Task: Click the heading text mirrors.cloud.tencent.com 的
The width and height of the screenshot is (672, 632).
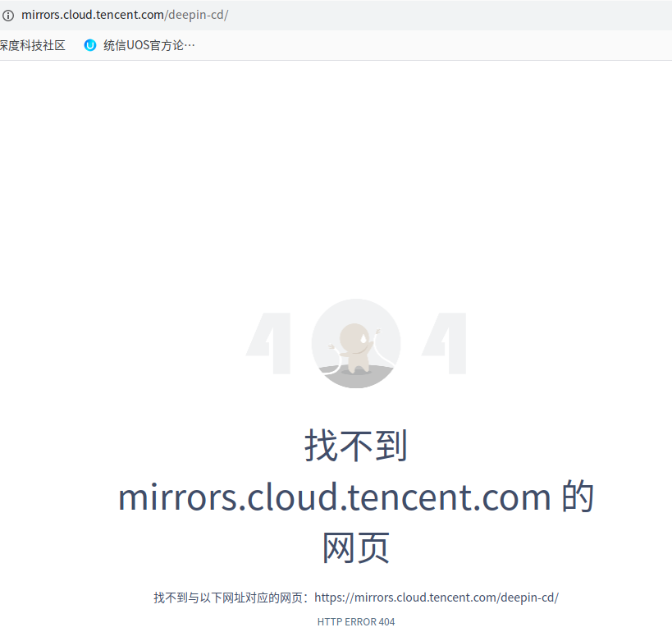Action: [356, 497]
